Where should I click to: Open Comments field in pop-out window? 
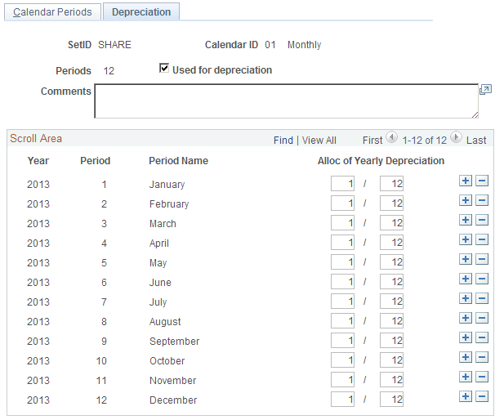[485, 89]
